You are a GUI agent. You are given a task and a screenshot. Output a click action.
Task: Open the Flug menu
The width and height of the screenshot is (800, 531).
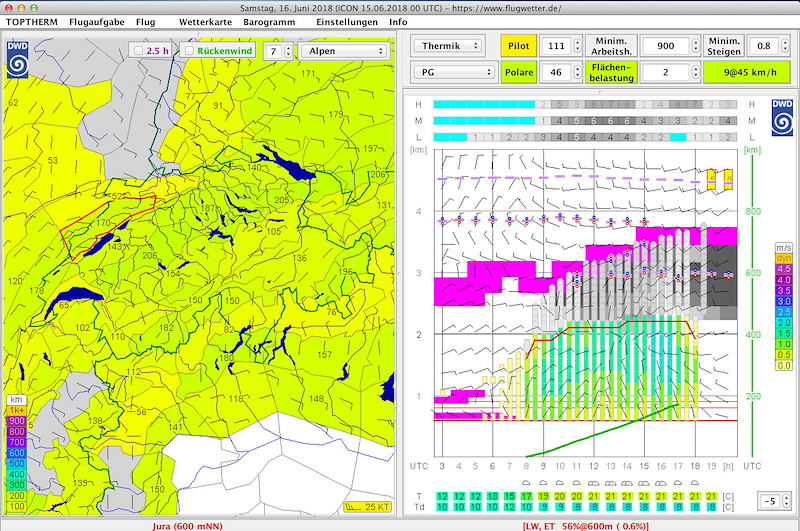click(145, 22)
